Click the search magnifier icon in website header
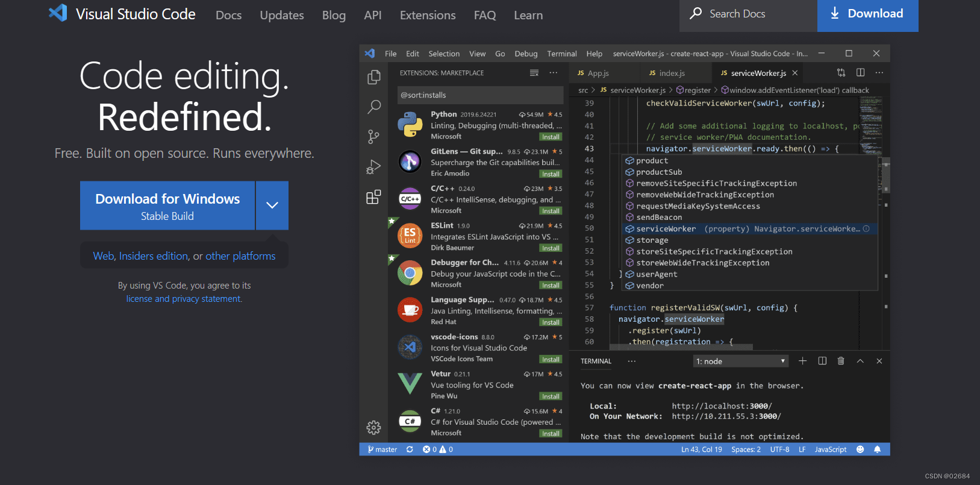Image resolution: width=980 pixels, height=485 pixels. [696, 13]
